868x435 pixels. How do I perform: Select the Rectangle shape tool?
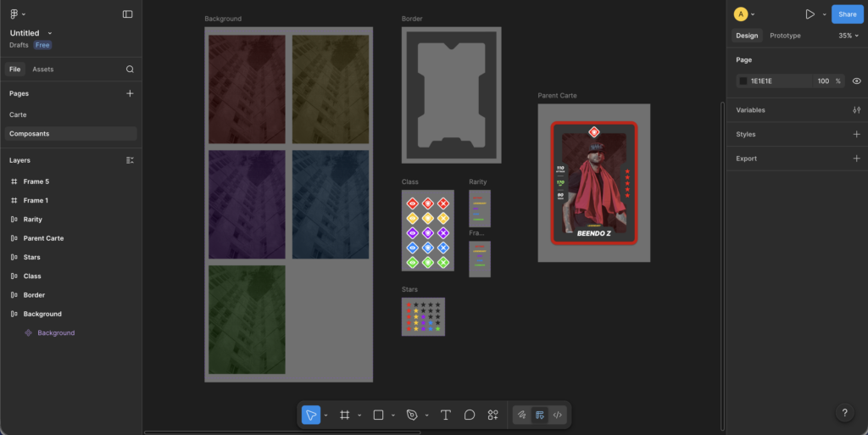tap(378, 415)
